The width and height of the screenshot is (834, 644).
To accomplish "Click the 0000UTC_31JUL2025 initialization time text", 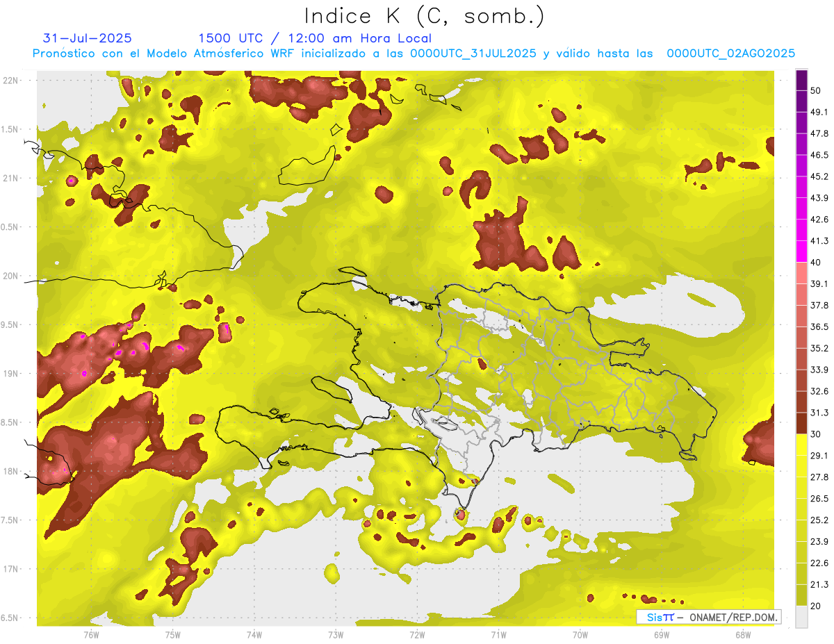I will (473, 53).
